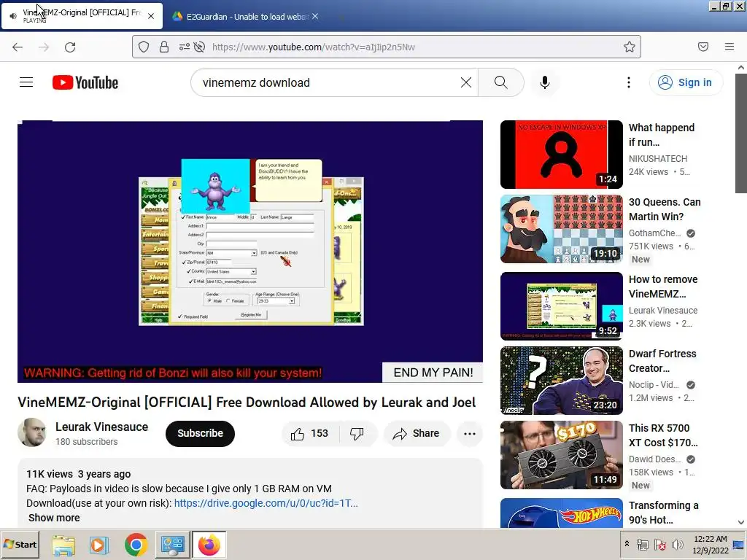Open more actions ellipsis under video
The height and width of the screenshot is (560, 747).
click(x=470, y=433)
